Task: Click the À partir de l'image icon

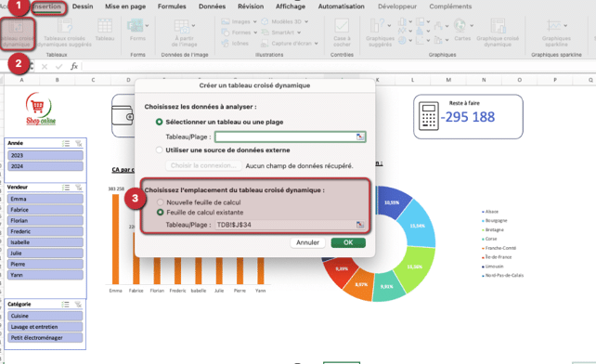Action: [181, 26]
